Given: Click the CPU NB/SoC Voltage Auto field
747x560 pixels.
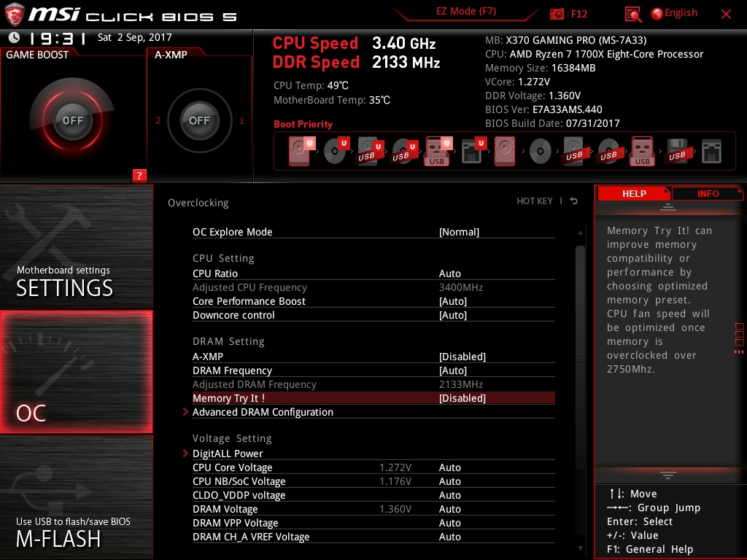Looking at the screenshot, I should (449, 481).
